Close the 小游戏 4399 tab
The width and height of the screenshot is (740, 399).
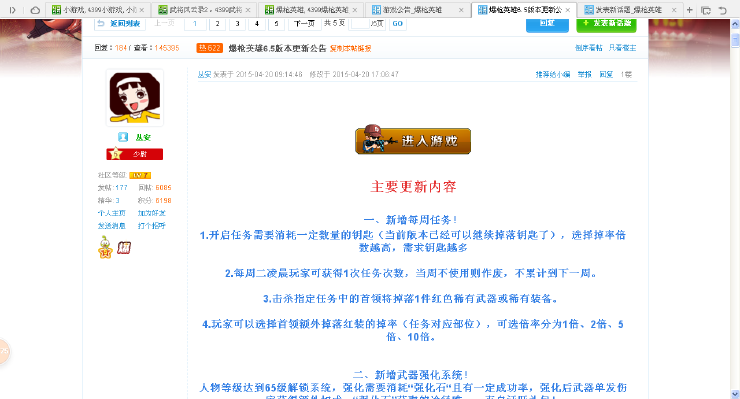point(142,10)
